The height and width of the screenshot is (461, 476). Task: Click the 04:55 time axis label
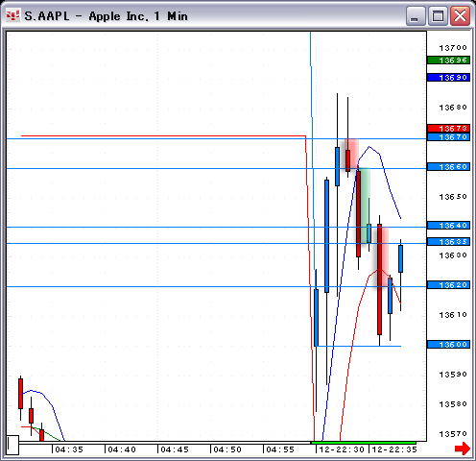pyautogui.click(x=280, y=449)
